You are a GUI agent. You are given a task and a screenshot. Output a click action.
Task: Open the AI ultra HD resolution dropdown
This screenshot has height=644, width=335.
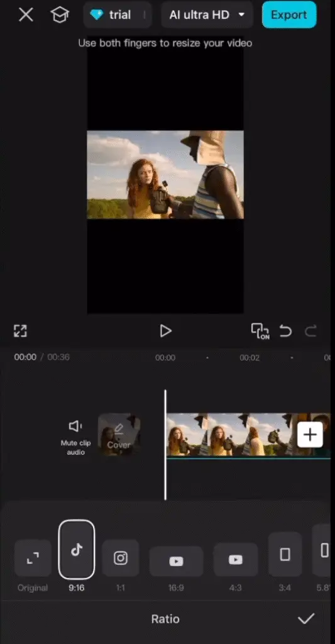(x=207, y=15)
